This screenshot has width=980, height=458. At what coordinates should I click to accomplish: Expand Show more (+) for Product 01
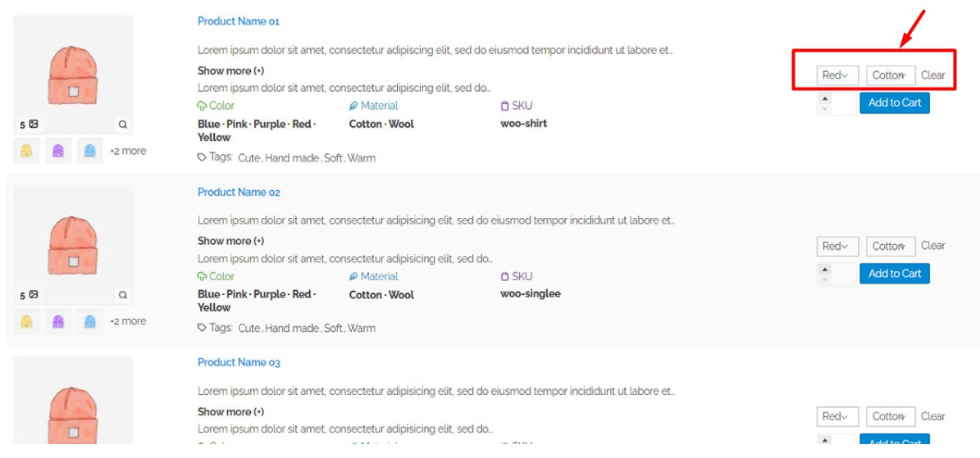coord(230,70)
